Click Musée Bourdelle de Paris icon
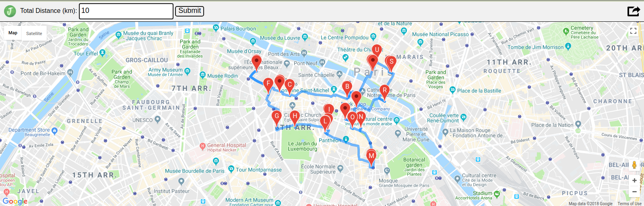The image size is (644, 206). tap(216, 162)
